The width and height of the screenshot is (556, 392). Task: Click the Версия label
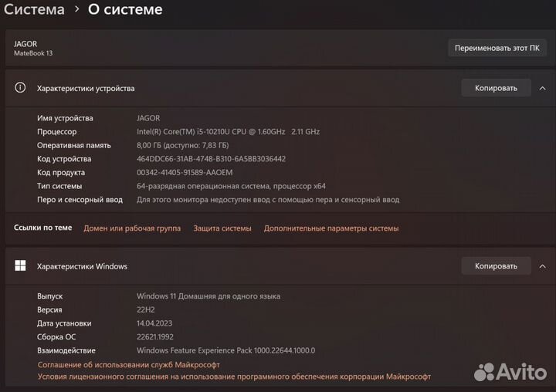(x=49, y=309)
